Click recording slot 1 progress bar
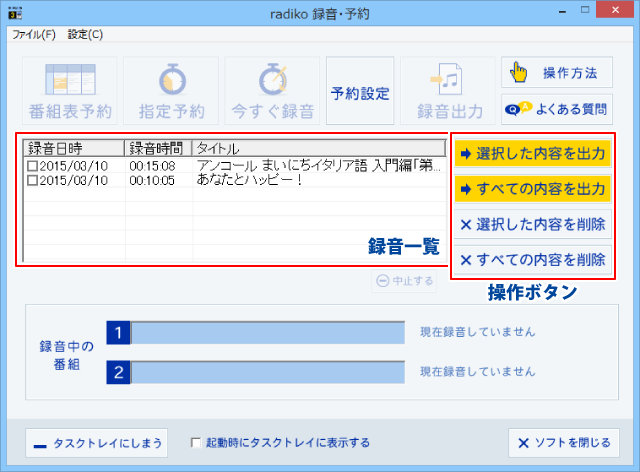Viewport: 640px width, 472px height. pyautogui.click(x=268, y=333)
